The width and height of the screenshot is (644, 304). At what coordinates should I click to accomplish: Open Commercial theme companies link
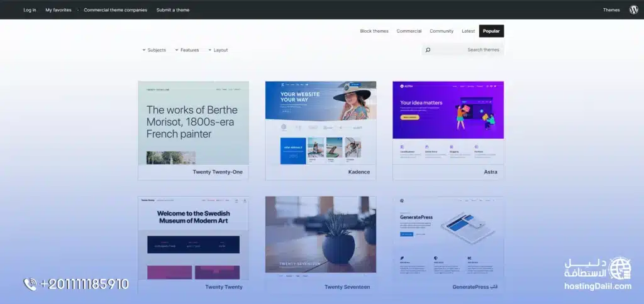click(x=115, y=10)
